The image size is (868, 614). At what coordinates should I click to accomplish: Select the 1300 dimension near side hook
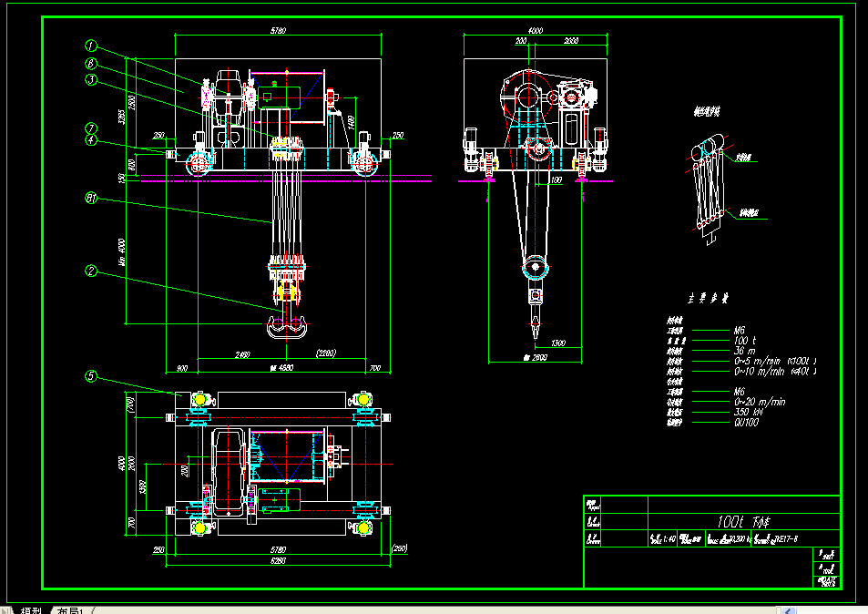pyautogui.click(x=558, y=343)
